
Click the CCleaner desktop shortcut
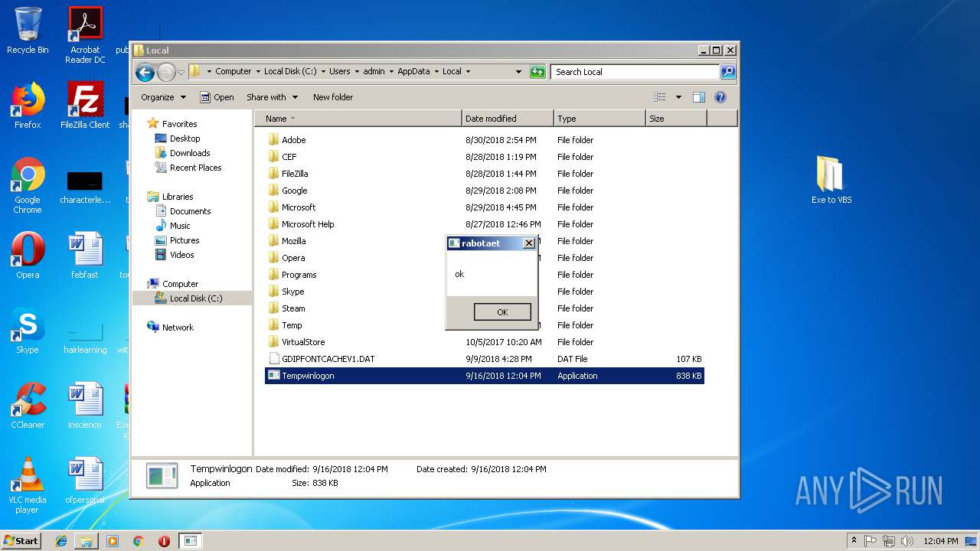point(28,406)
